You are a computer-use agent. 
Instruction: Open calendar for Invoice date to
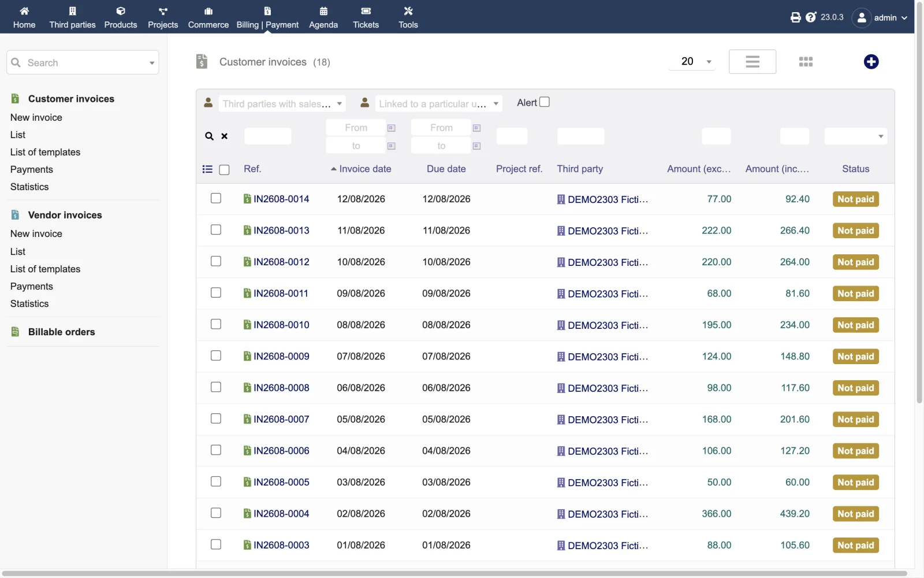(392, 146)
